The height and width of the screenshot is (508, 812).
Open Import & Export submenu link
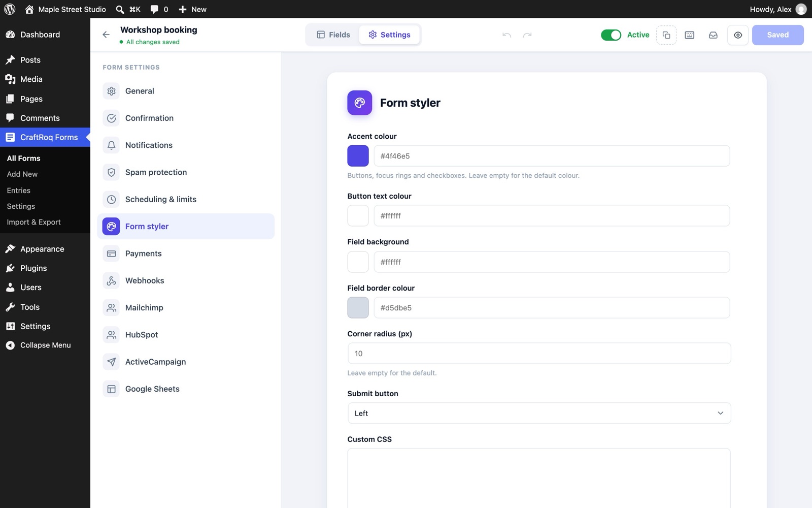(33, 223)
